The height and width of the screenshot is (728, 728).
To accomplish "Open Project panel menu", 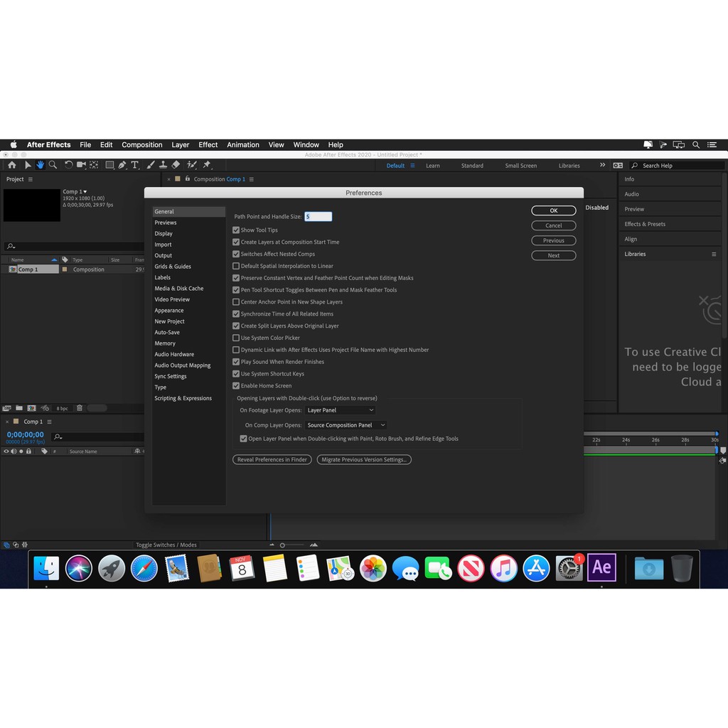I will [x=30, y=179].
